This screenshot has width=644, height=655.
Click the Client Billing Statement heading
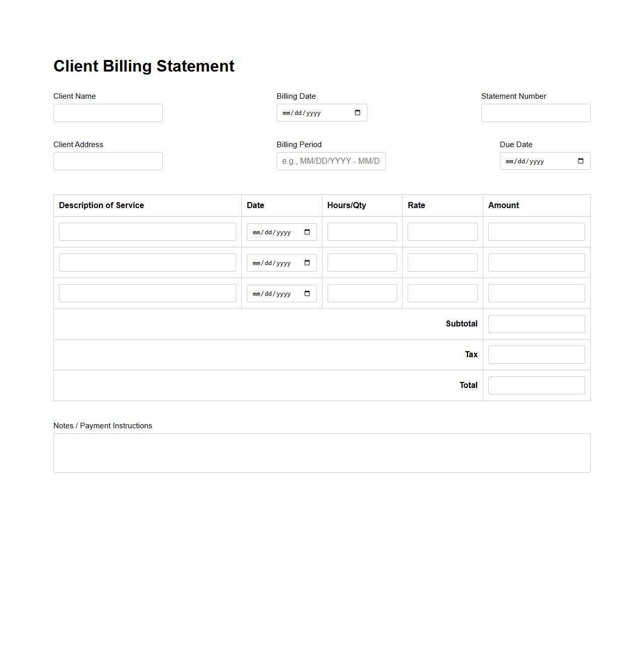point(144,65)
